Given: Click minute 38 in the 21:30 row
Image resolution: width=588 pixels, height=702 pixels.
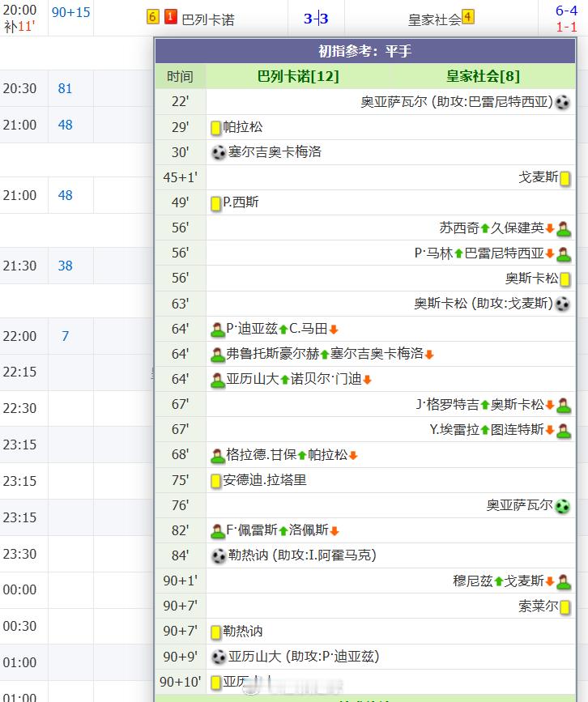Looking at the screenshot, I should coord(65,266).
